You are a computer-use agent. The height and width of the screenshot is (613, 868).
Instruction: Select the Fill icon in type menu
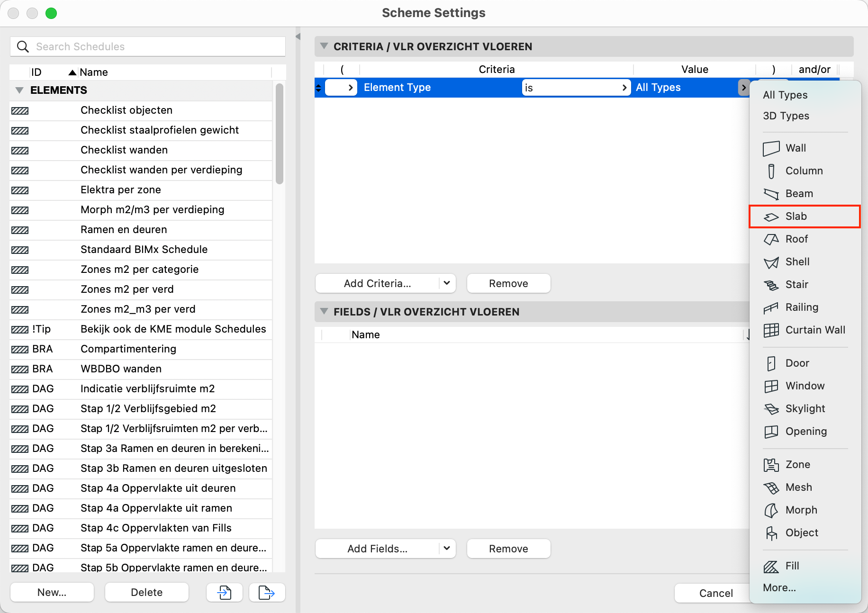[771, 566]
